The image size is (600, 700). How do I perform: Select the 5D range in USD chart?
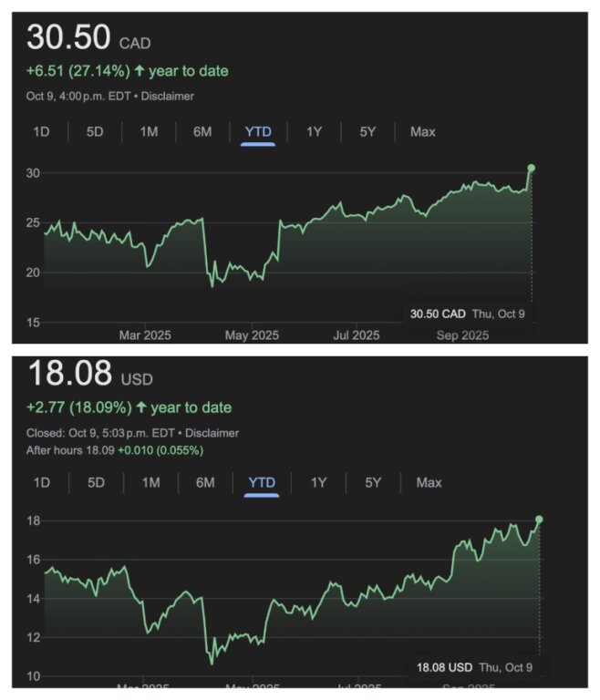tap(97, 482)
